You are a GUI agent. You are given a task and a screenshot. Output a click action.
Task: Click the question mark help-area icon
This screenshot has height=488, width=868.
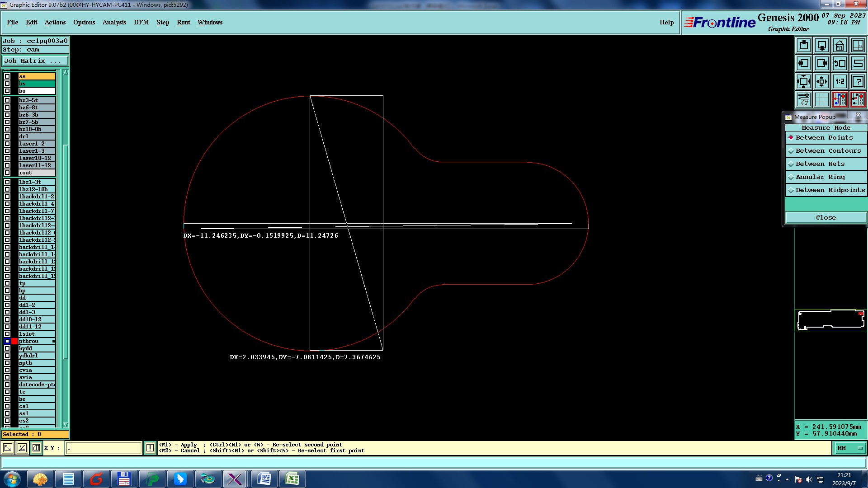[x=858, y=81]
